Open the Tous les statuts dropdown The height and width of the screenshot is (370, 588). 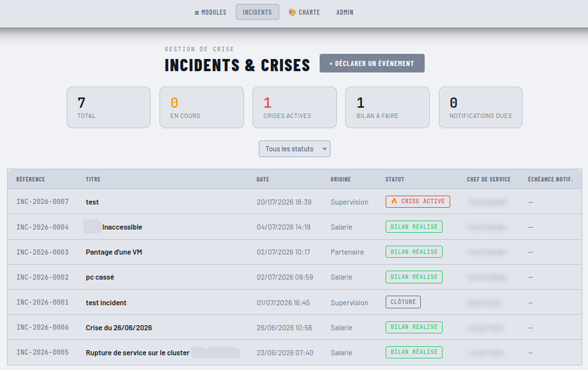click(x=295, y=149)
